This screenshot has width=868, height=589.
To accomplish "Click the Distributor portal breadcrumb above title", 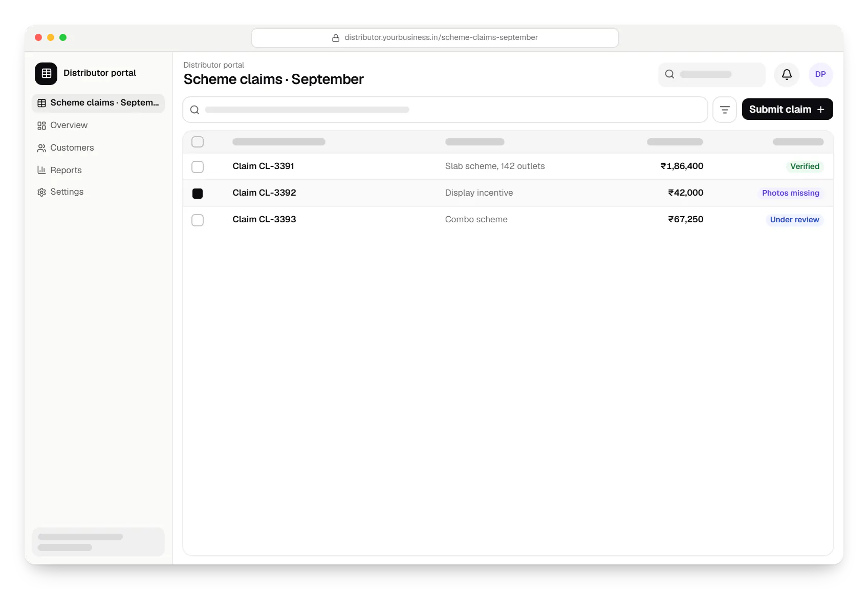I will 213,65.
